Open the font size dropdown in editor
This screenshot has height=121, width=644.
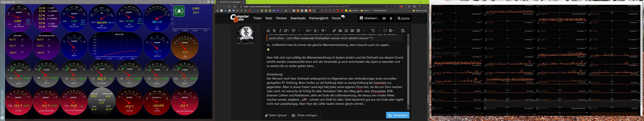point(286,31)
